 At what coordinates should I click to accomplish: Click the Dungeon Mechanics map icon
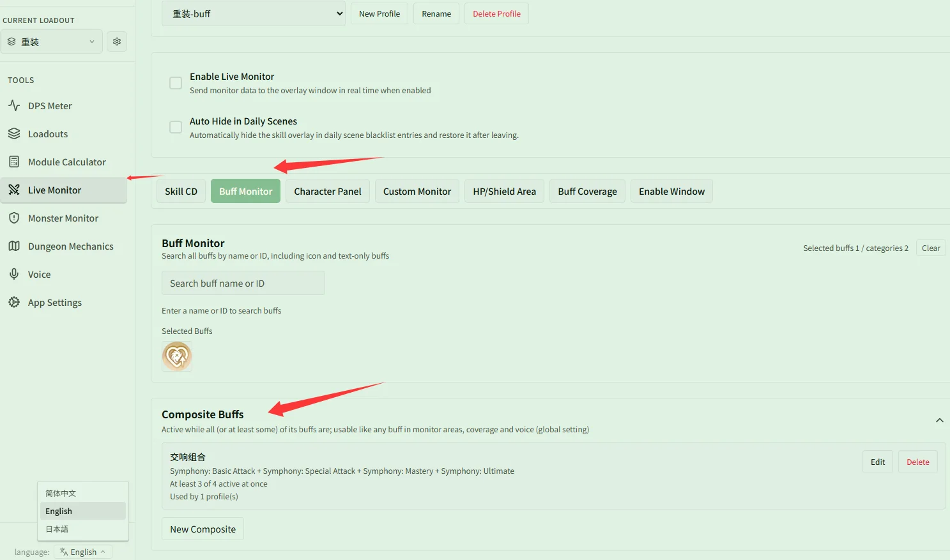pyautogui.click(x=14, y=246)
